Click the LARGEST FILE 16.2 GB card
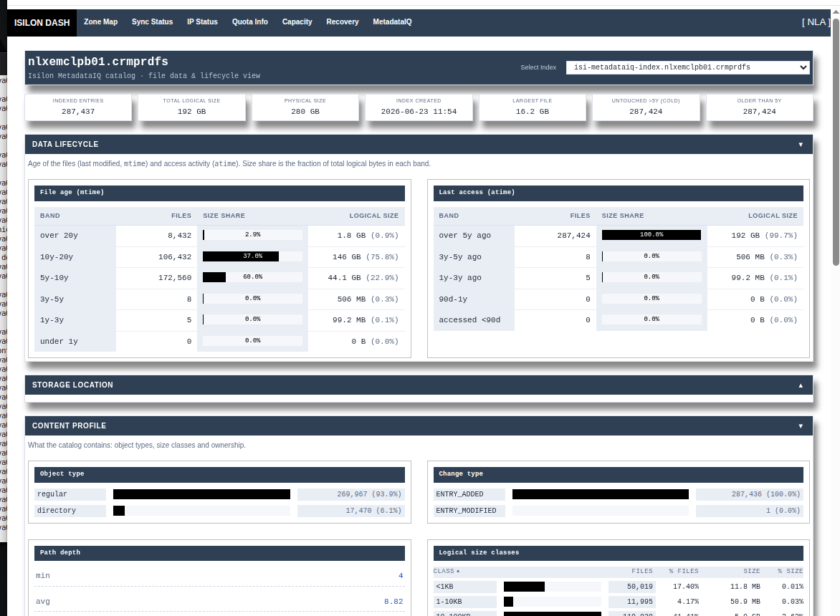 coord(533,107)
